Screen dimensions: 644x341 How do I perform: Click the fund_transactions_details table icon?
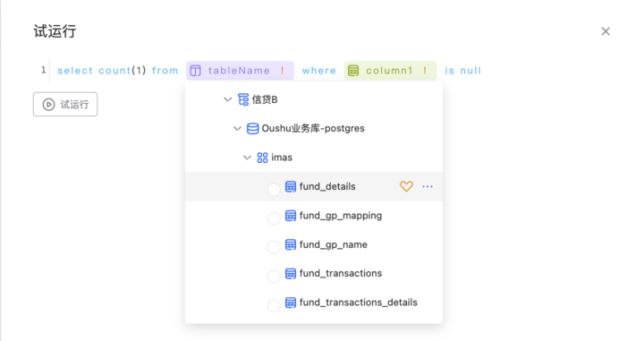291,303
